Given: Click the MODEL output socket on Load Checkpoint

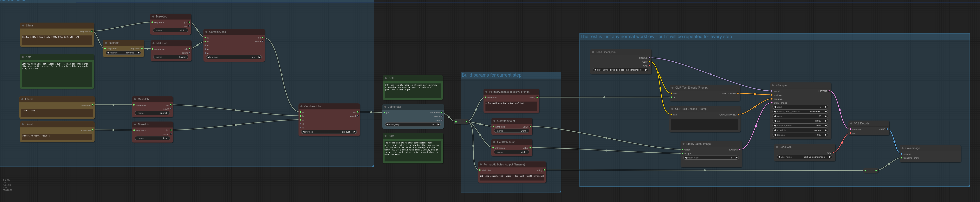Looking at the screenshot, I should (649, 58).
